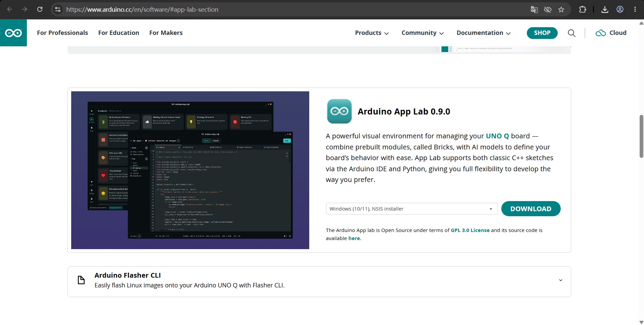The width and height of the screenshot is (644, 325).
Task: Click the Cloud link text
Action: [x=618, y=33]
